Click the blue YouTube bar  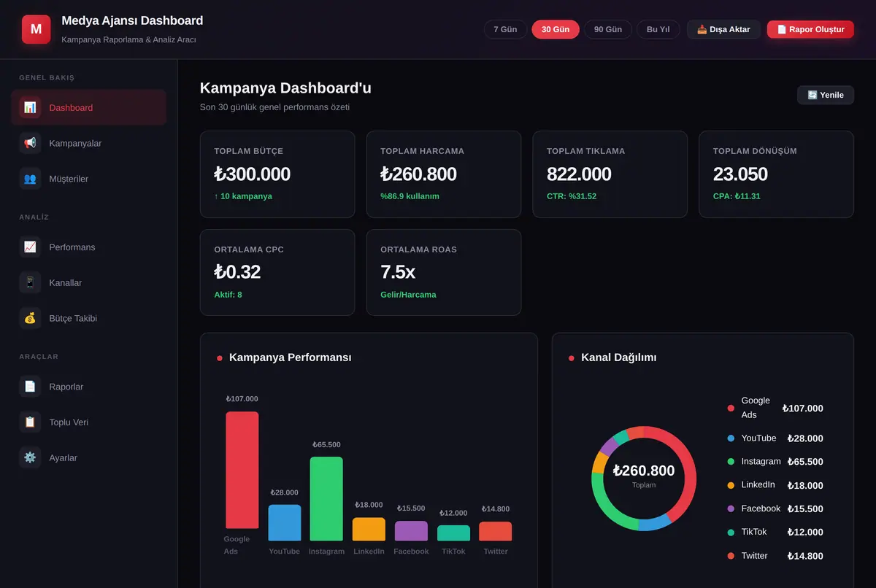point(285,522)
